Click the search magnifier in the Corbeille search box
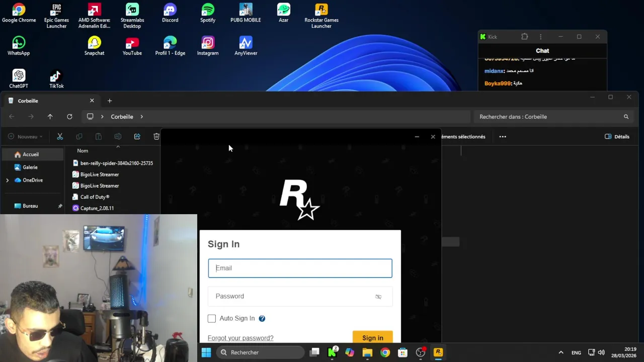644x362 pixels. tap(626, 117)
